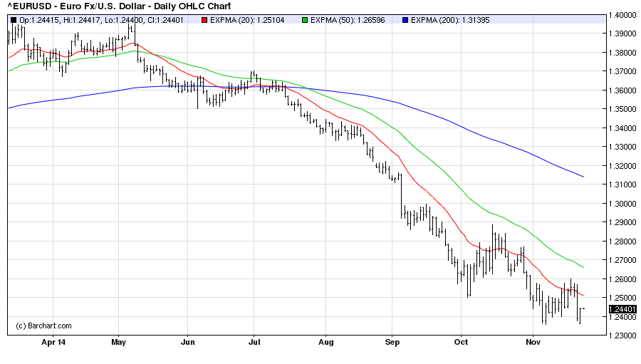
Task: Click the '(c) Barchart.com' credit text
Action: tap(43, 326)
